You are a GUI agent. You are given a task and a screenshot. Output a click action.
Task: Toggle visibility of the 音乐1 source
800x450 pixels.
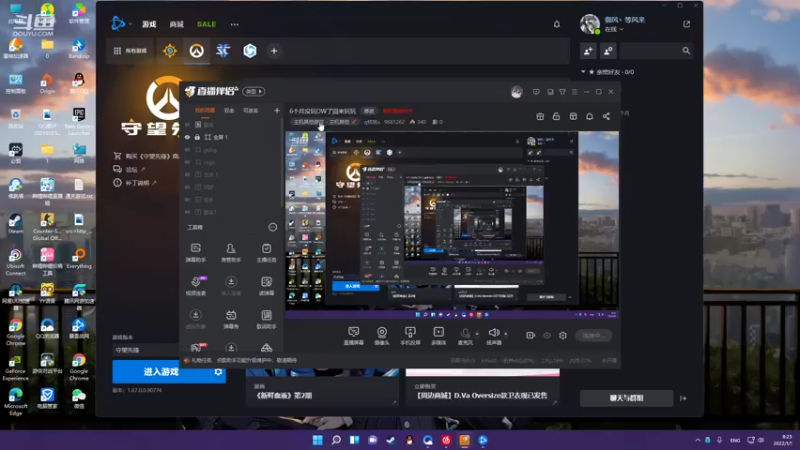(187, 212)
